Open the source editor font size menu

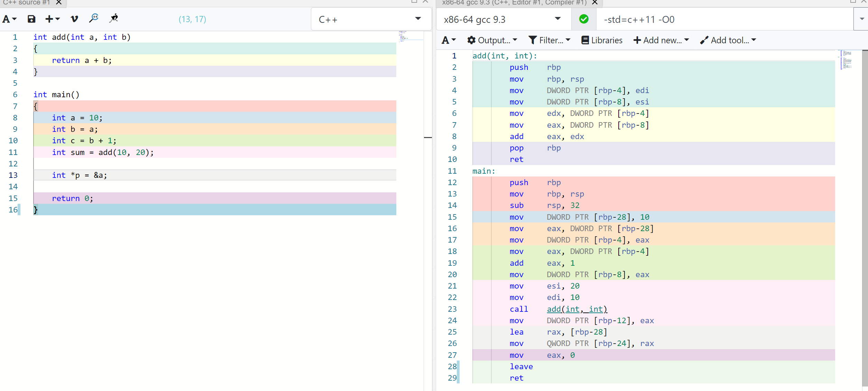(x=9, y=19)
